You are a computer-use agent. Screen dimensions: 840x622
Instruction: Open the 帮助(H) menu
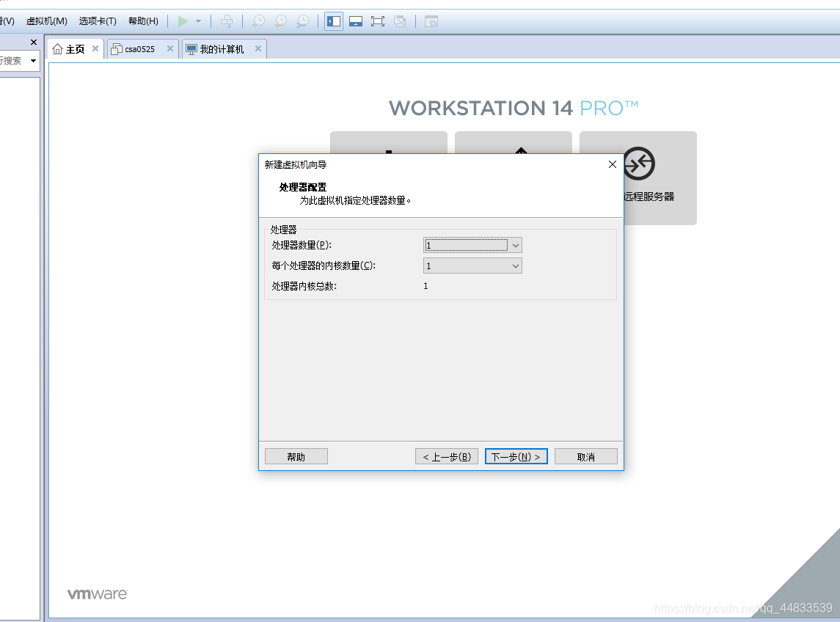[143, 21]
